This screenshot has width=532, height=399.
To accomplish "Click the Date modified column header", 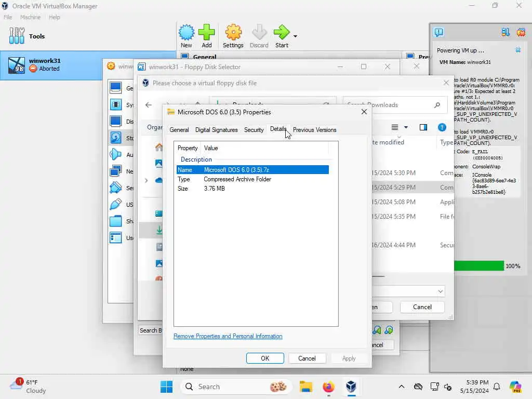I will click(x=388, y=142).
